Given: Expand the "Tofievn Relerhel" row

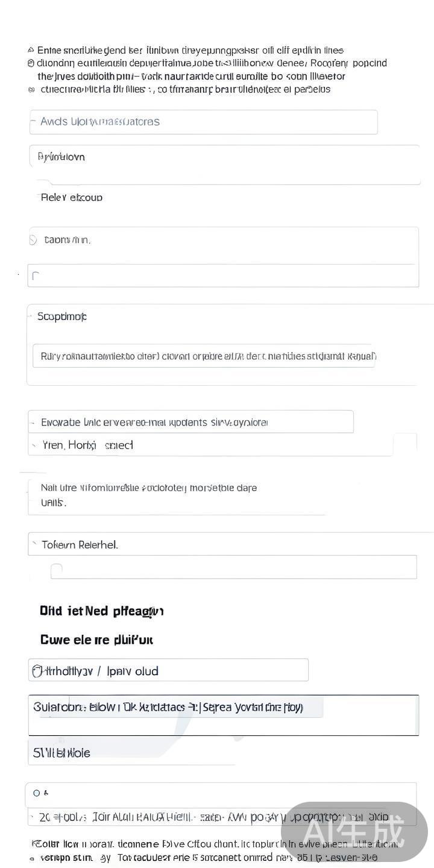Looking at the screenshot, I should (x=34, y=545).
